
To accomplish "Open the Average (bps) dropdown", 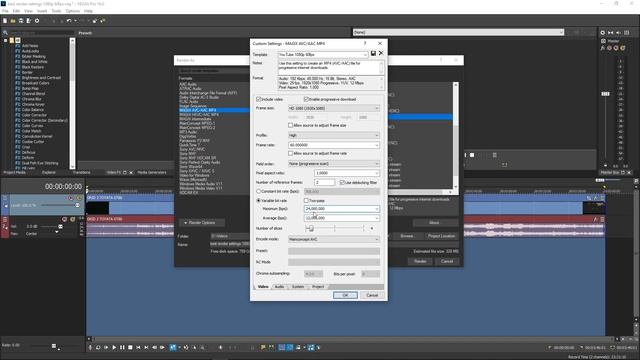I will click(x=342, y=218).
